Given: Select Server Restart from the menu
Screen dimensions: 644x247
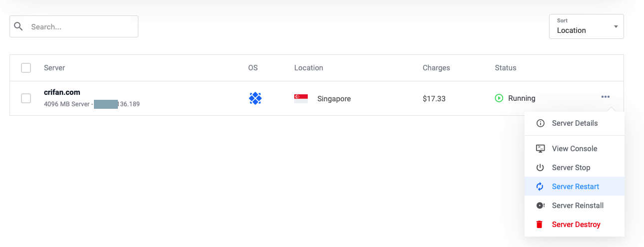Looking at the screenshot, I should [575, 187].
